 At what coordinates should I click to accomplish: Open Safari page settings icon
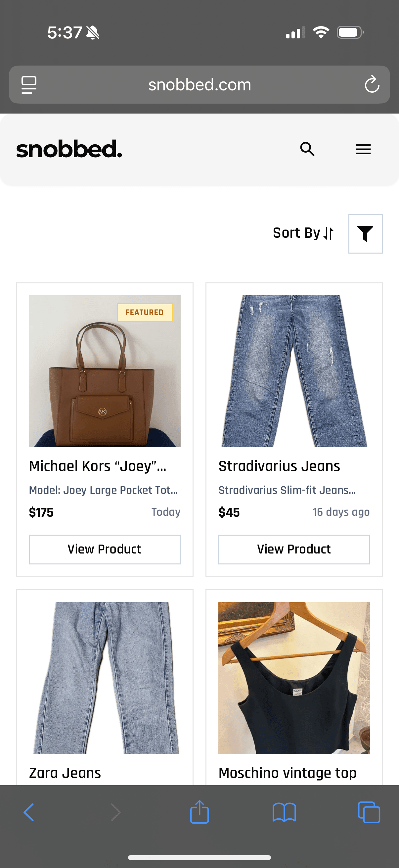(x=29, y=84)
